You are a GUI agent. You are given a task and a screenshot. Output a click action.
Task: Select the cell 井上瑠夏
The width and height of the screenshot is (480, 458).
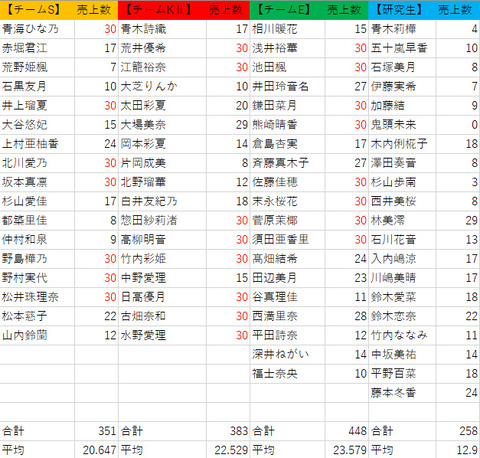(x=37, y=106)
